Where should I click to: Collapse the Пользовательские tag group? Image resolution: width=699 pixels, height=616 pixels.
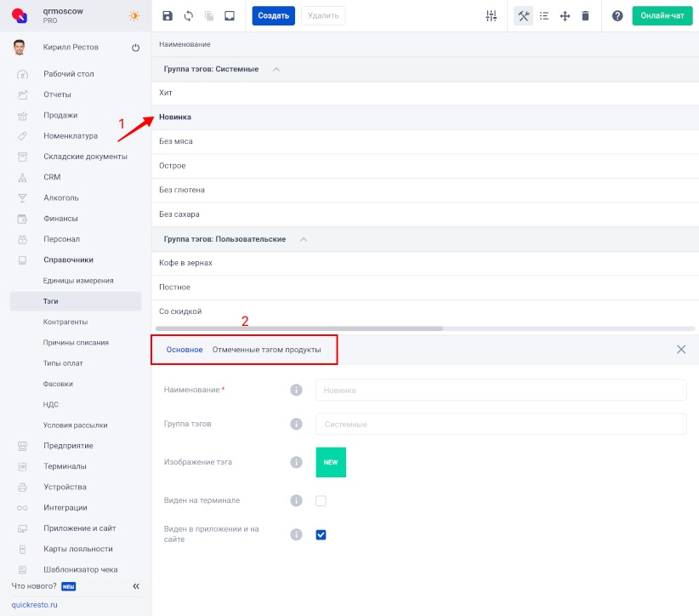[x=303, y=239]
